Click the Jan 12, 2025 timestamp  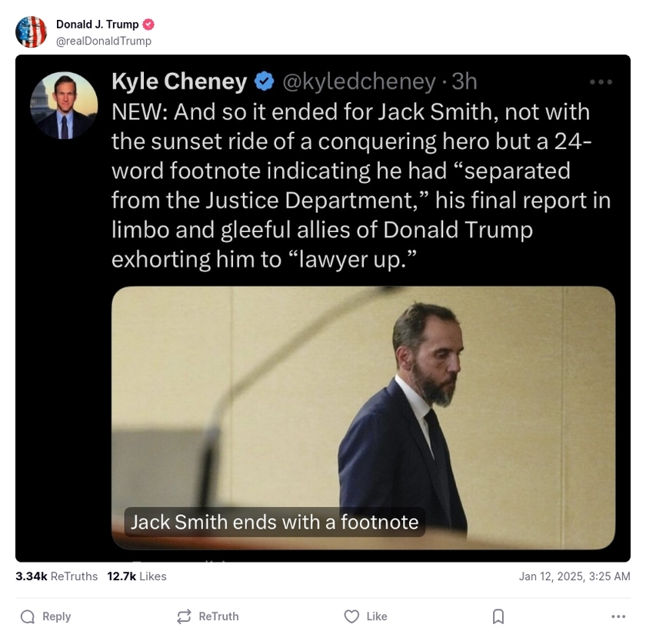(x=574, y=576)
